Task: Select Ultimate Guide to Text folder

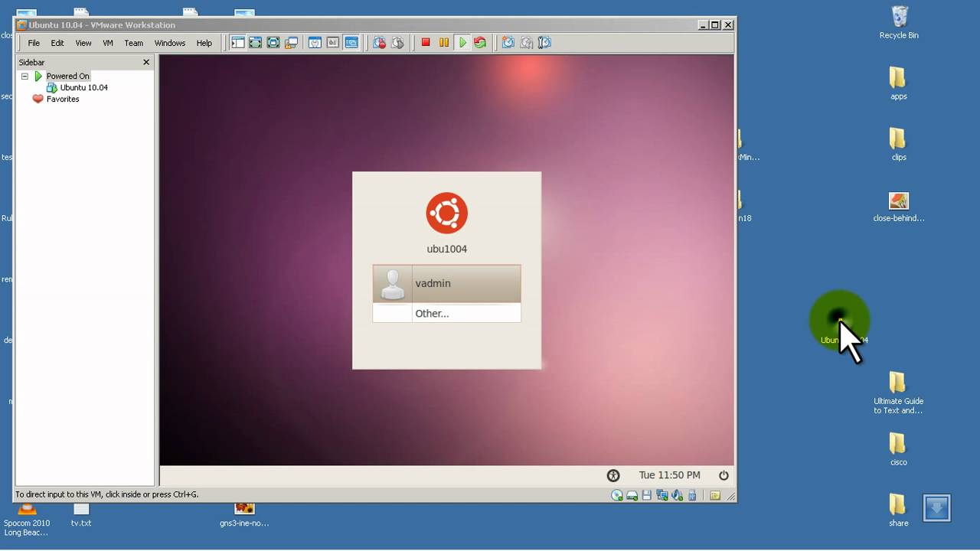Action: (899, 393)
